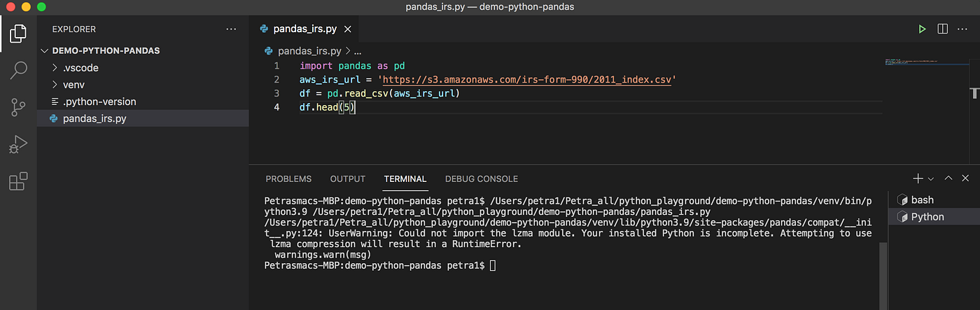Screen dimensions: 980x310
Task: Open the Source Control view
Action: tap(18, 107)
